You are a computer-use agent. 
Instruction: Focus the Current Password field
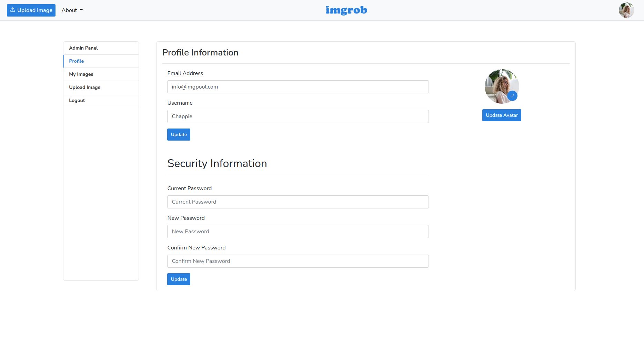click(x=298, y=202)
